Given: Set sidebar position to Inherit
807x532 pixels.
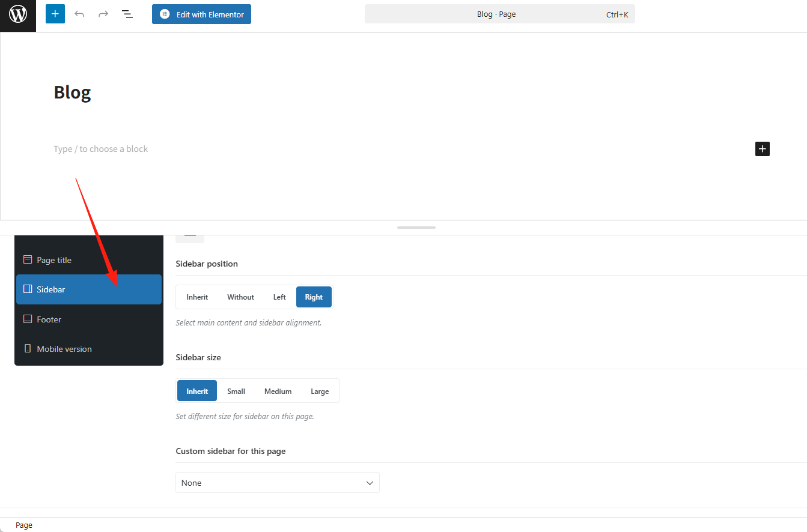Looking at the screenshot, I should pyautogui.click(x=197, y=297).
